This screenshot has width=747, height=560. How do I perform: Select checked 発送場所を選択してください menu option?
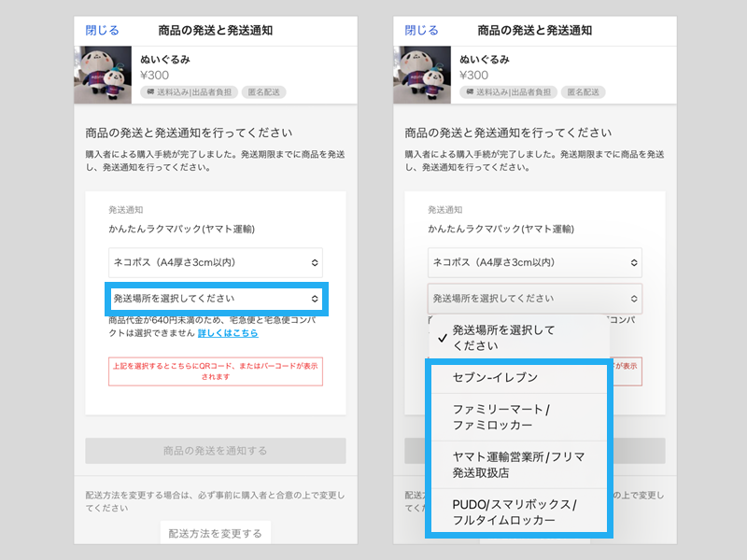519,338
